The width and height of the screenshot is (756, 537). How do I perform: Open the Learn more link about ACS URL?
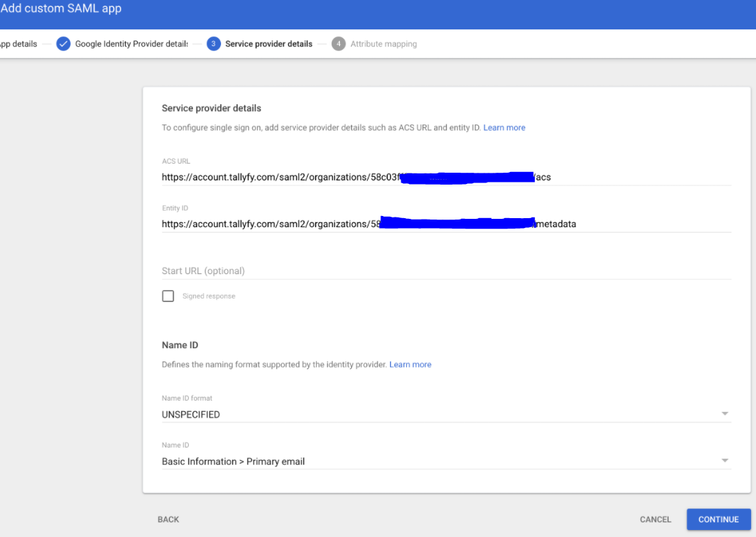[504, 127]
